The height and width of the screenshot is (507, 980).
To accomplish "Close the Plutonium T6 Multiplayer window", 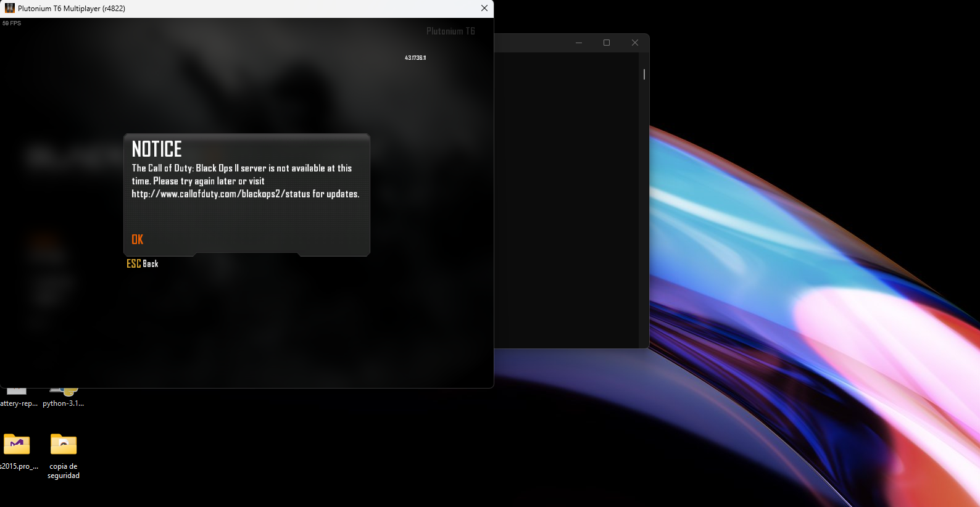I will tap(484, 9).
